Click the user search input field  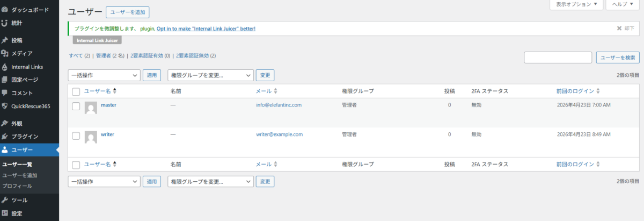[558, 58]
